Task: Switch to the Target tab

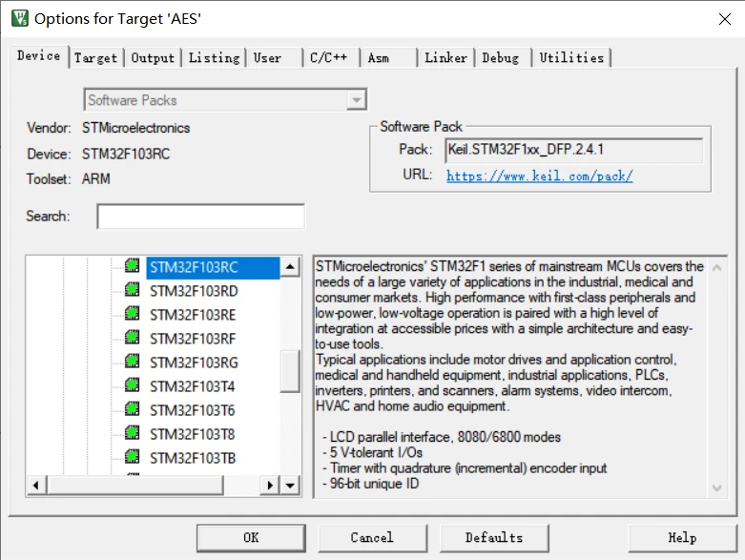Action: (x=96, y=58)
